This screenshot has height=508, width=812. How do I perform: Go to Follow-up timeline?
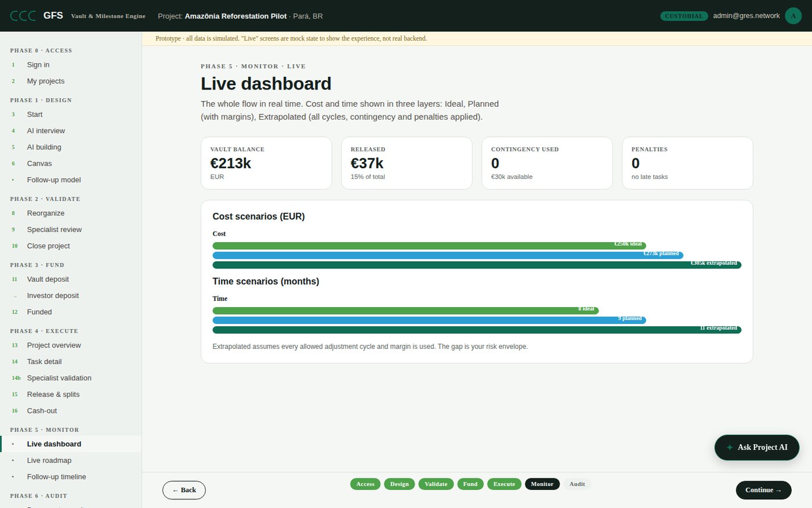(71, 477)
